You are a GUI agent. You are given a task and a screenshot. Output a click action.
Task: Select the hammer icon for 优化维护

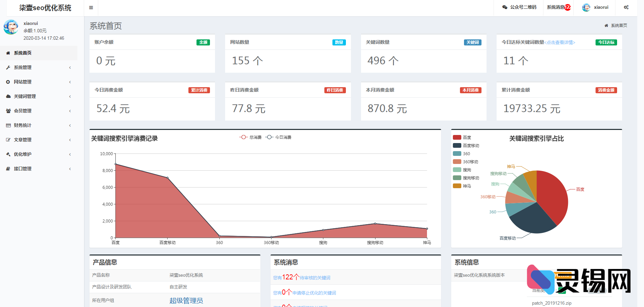(x=8, y=154)
